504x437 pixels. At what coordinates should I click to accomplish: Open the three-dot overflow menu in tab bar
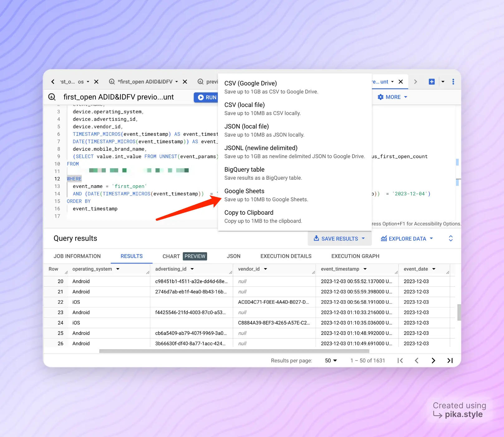tap(453, 82)
